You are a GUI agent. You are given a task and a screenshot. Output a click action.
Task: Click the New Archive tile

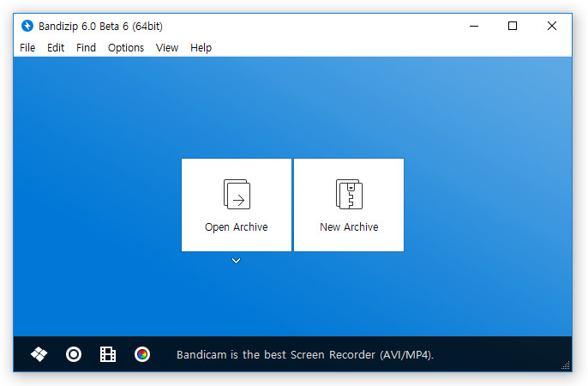[x=349, y=205]
